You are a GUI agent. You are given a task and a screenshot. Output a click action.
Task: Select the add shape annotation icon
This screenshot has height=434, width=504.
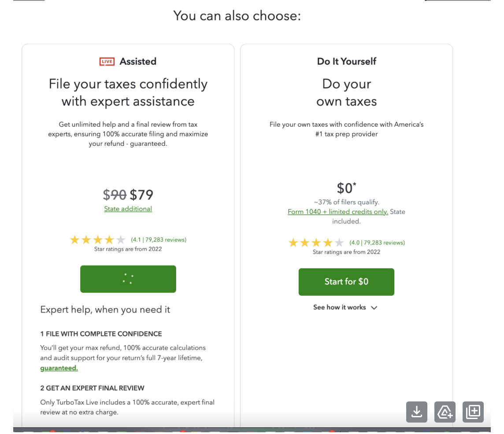tap(445, 412)
